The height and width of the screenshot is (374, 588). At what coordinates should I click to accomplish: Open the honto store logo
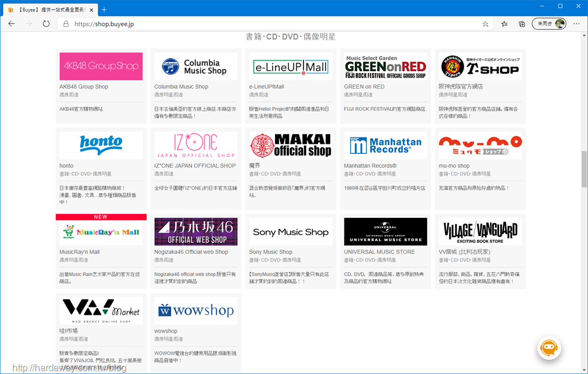click(101, 145)
